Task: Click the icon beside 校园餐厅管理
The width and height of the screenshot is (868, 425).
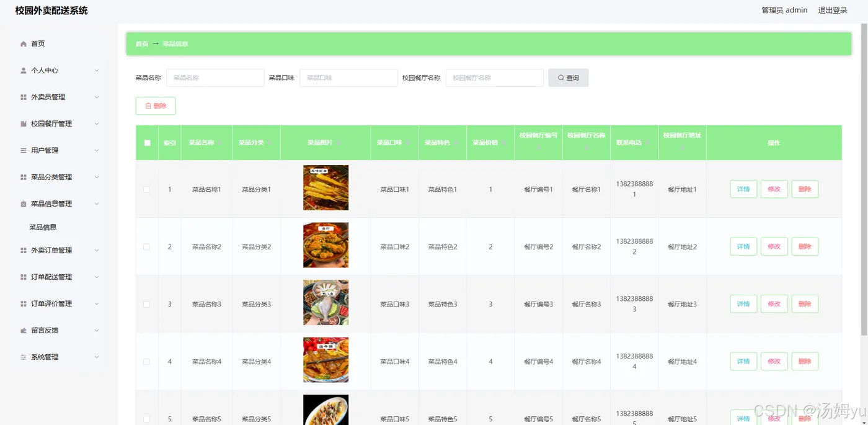Action: [x=24, y=124]
